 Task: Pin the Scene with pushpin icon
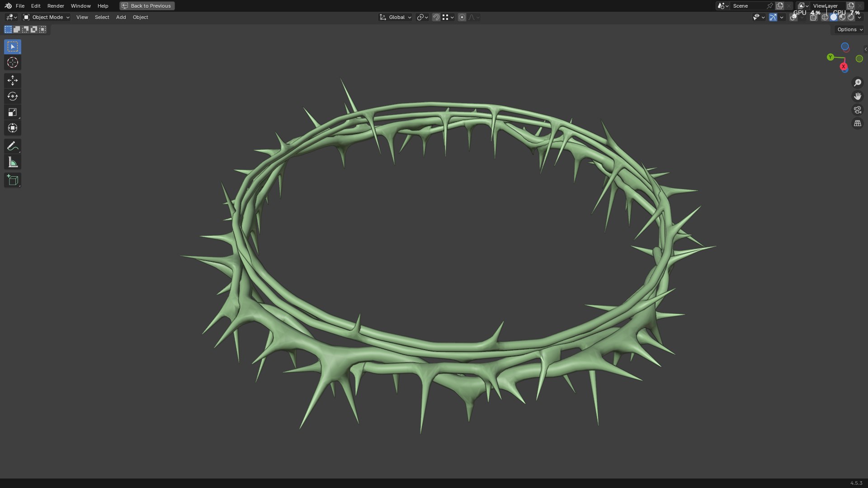769,6
